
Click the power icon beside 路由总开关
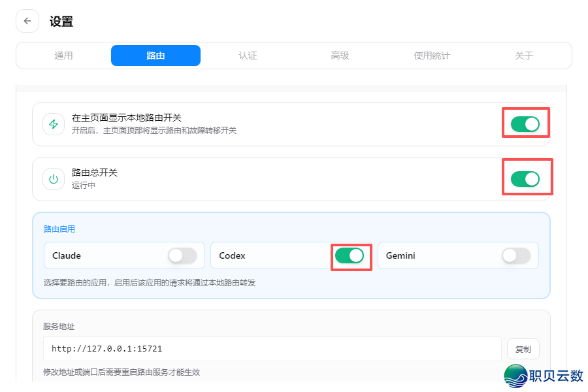coord(54,179)
